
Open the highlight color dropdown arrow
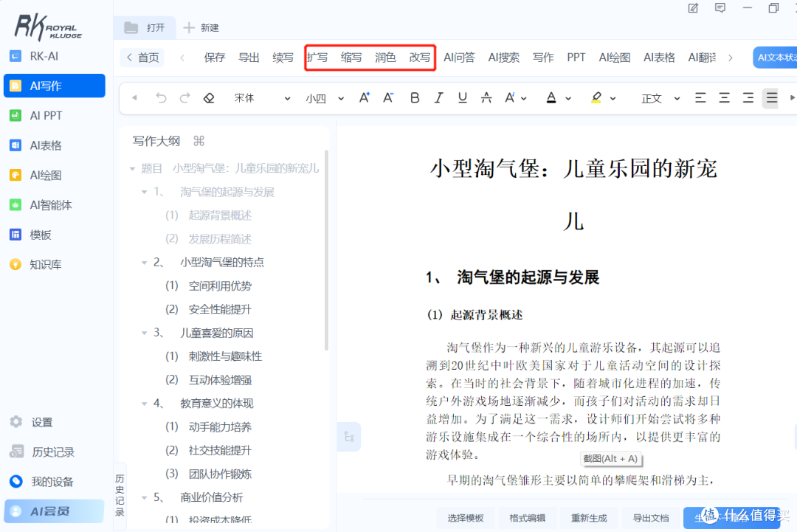pos(613,99)
